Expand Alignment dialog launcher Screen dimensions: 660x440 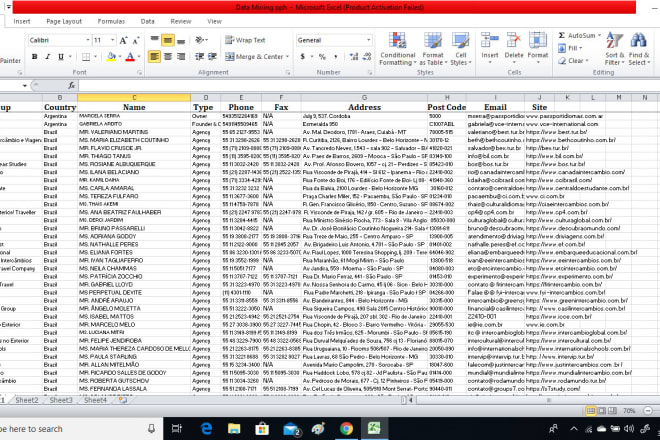(x=288, y=72)
